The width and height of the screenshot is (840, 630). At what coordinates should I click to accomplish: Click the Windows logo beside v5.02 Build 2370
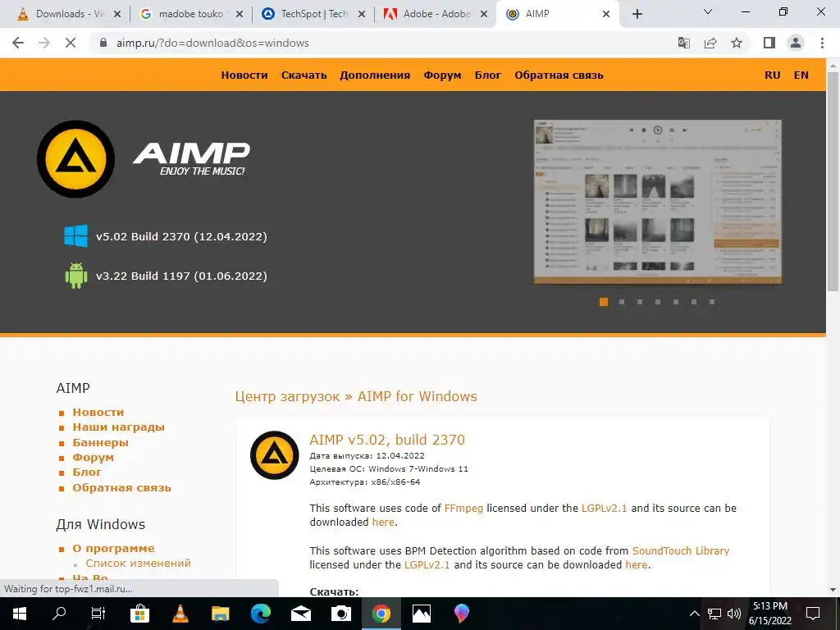(75, 236)
